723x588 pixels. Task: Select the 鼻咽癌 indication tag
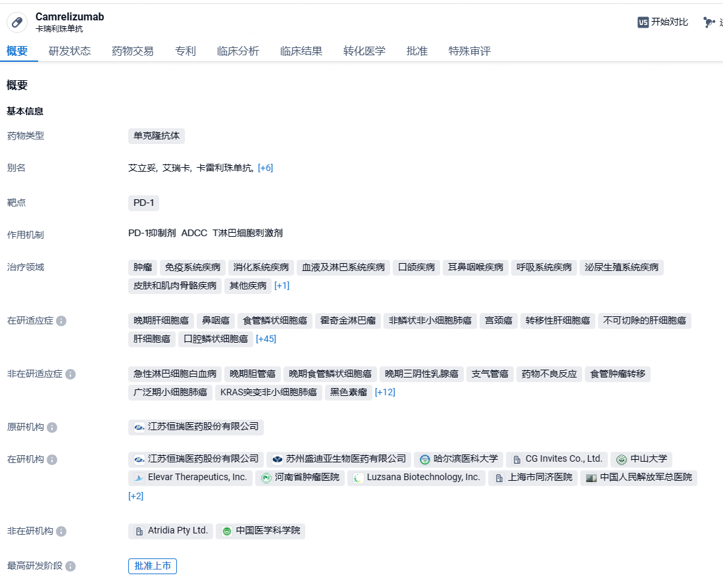tap(216, 321)
